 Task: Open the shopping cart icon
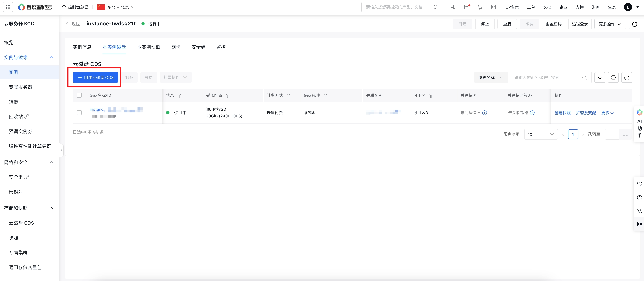tap(480, 7)
